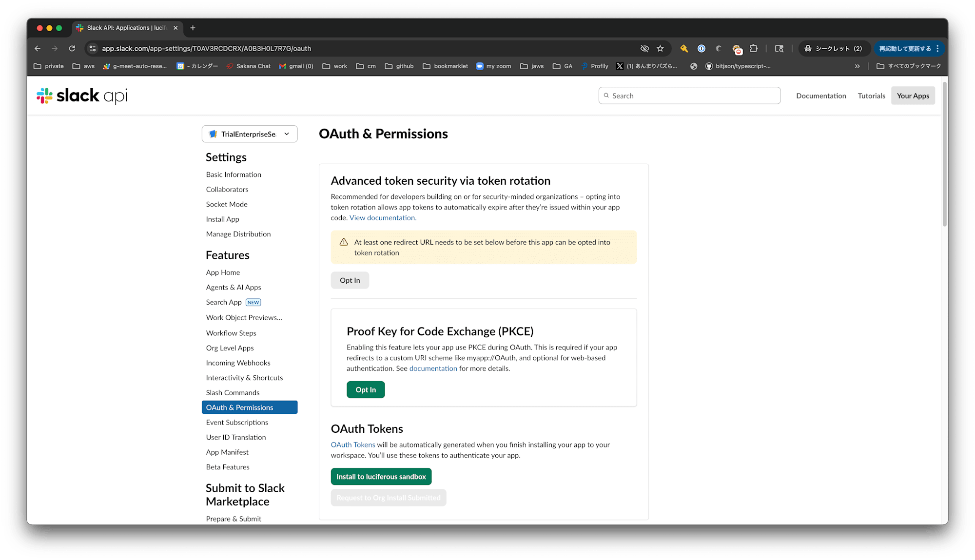Click the View documentation link
This screenshot has height=560, width=975.
[x=383, y=218]
